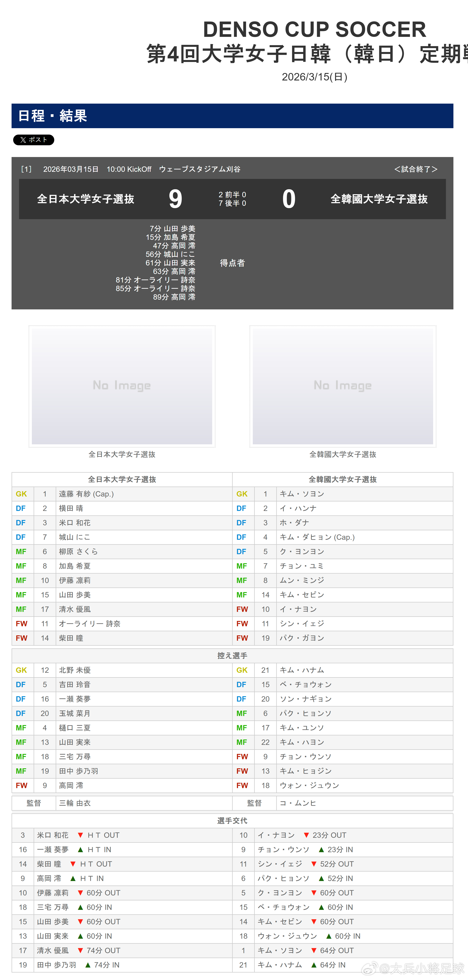Select the GK label for 遠藤 有紗
468x980 pixels.
coord(21,494)
